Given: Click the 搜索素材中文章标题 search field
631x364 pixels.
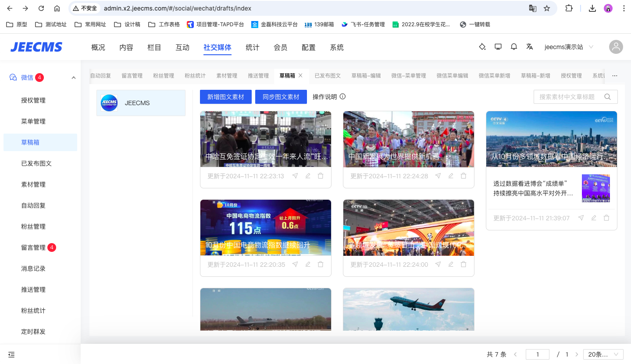Looking at the screenshot, I should click(x=568, y=97).
